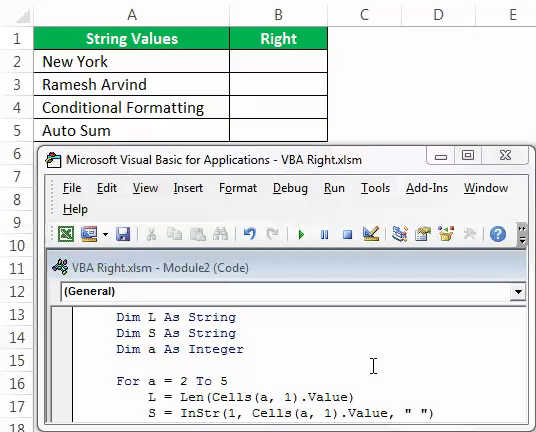
Task: Expand the (General) object dropdown
Action: [x=518, y=292]
